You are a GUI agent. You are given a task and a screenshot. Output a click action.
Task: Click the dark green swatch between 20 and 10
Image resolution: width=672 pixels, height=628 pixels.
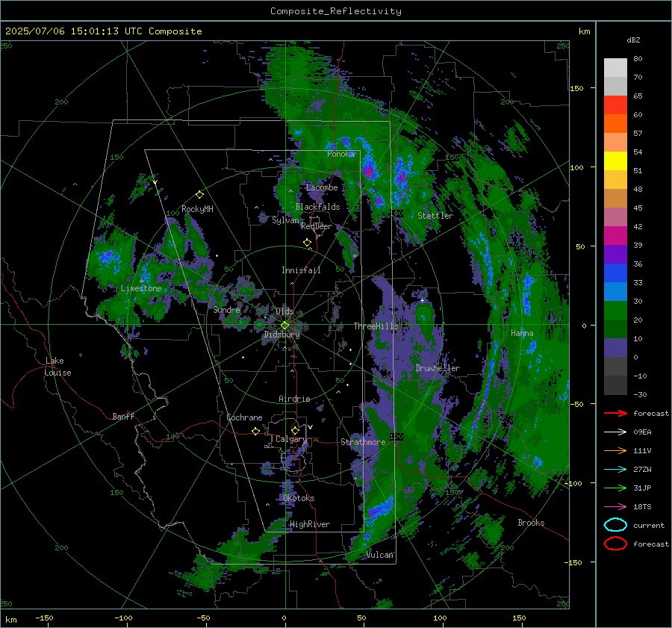pos(615,329)
